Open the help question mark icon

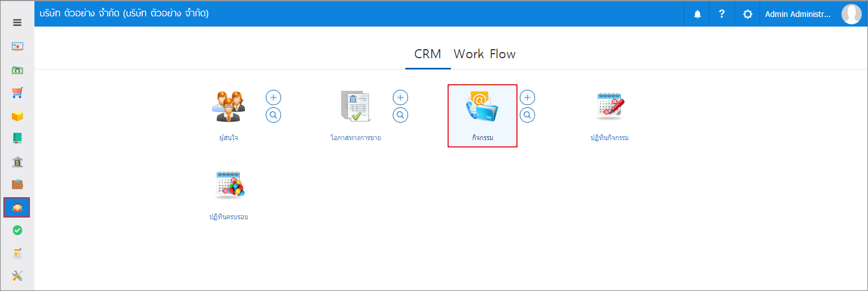pyautogui.click(x=722, y=14)
